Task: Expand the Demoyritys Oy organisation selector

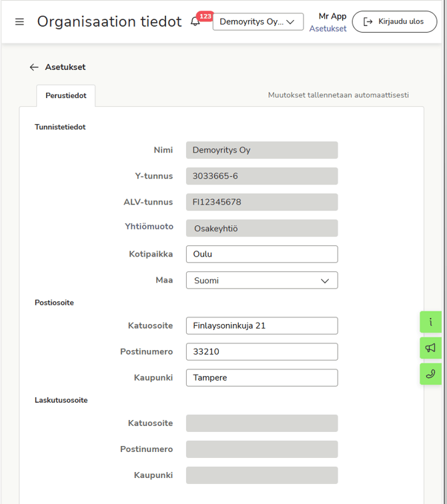Action: (x=258, y=22)
